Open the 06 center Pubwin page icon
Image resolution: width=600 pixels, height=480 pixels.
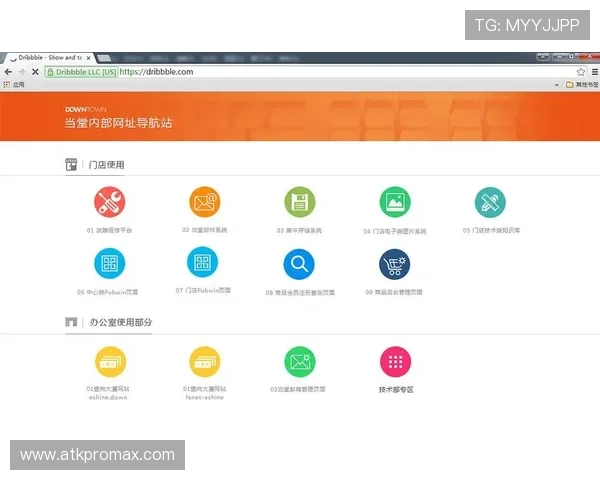109,263
